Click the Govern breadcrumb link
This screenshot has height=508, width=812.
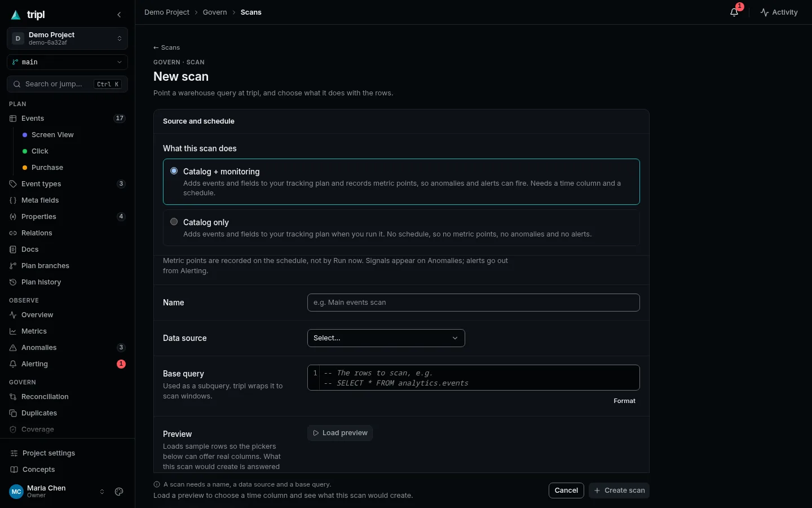215,12
